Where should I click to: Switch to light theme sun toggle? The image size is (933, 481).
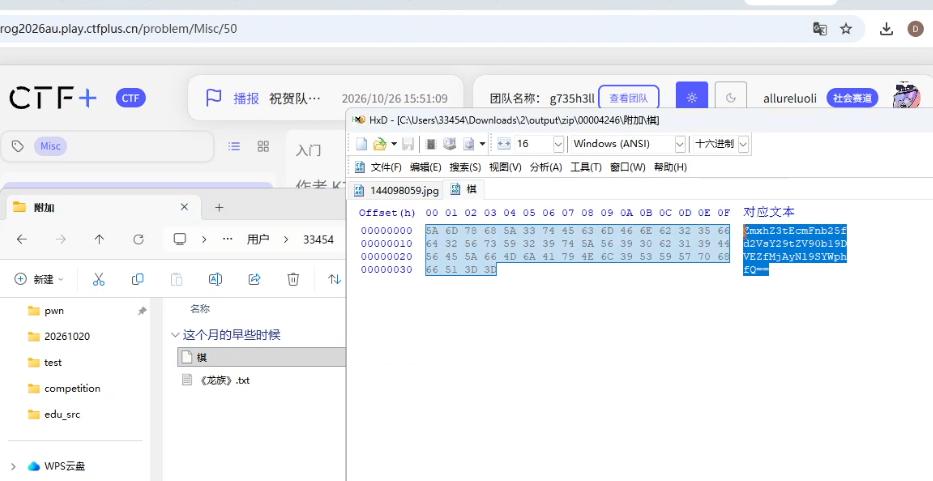(x=692, y=98)
